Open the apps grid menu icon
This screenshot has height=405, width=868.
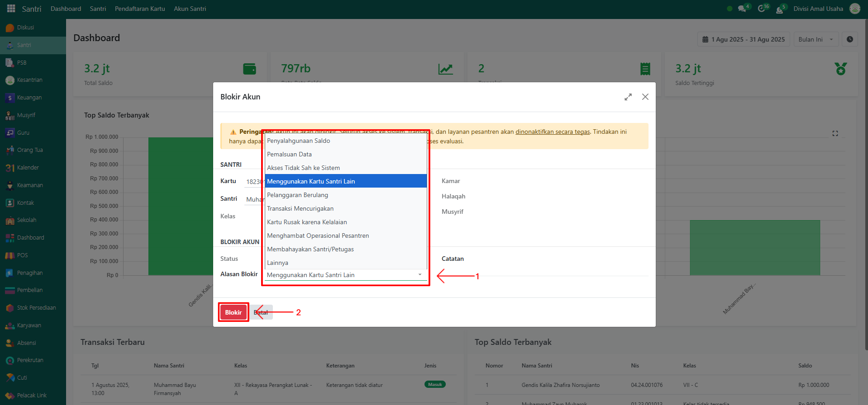(x=11, y=9)
